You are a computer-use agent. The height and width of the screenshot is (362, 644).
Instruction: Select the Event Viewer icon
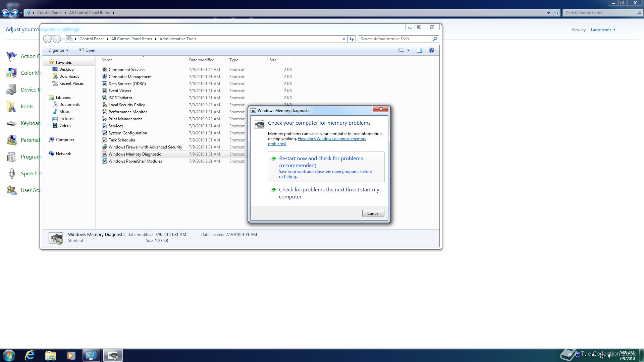click(x=104, y=90)
